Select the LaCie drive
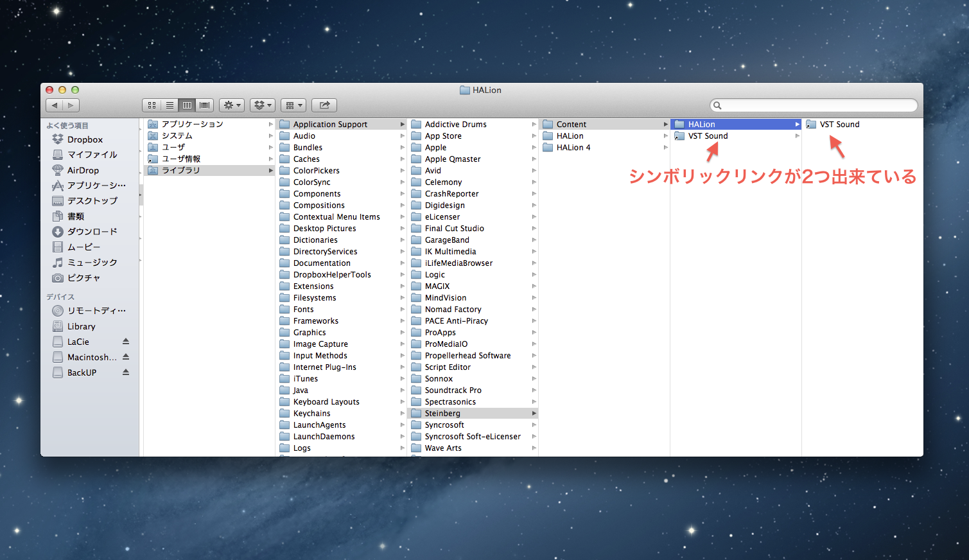 pyautogui.click(x=78, y=342)
